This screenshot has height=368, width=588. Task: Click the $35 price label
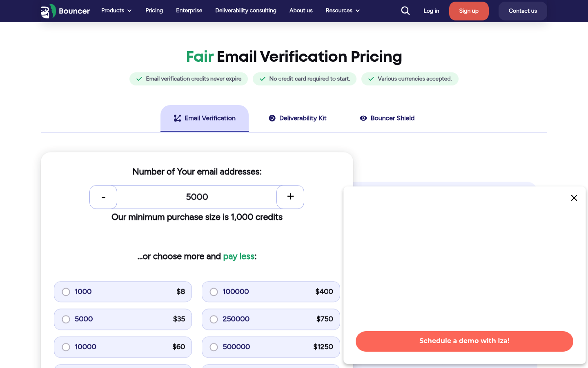(179, 319)
